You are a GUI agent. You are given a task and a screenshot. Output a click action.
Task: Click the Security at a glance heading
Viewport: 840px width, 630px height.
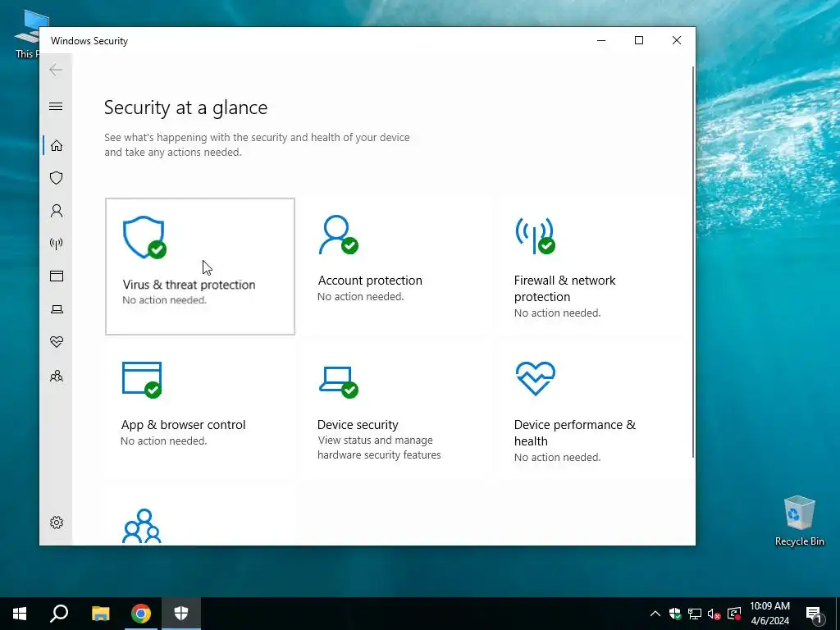(x=186, y=107)
